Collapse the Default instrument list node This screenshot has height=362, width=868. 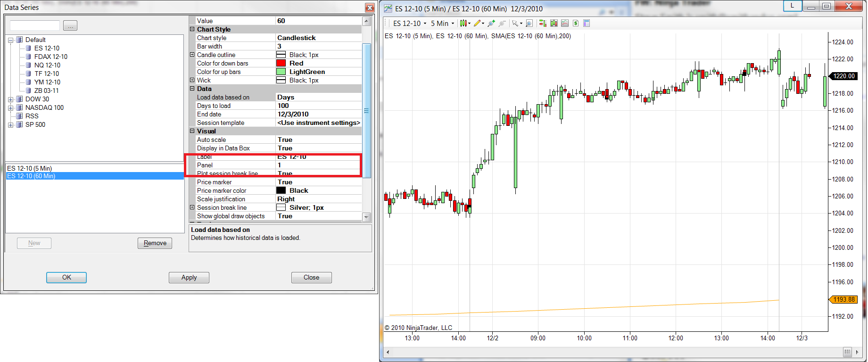pos(11,40)
